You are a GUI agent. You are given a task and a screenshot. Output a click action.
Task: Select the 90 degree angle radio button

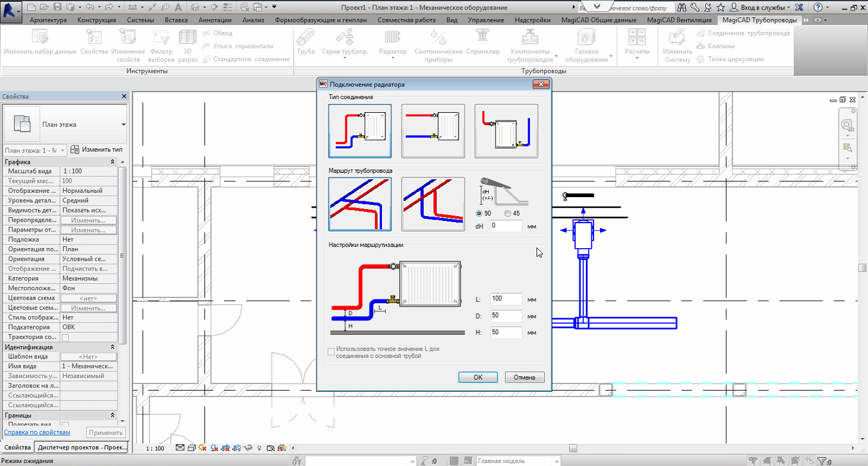[479, 214]
